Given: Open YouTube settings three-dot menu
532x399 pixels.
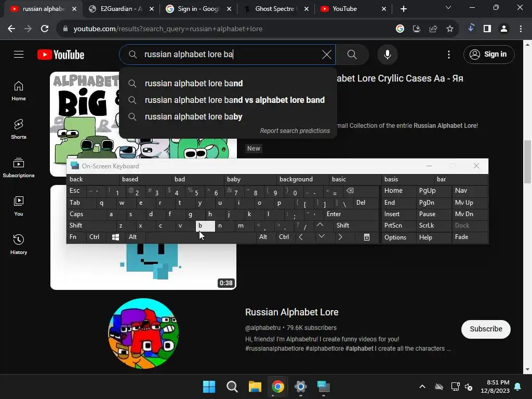Looking at the screenshot, I should pyautogui.click(x=448, y=54).
